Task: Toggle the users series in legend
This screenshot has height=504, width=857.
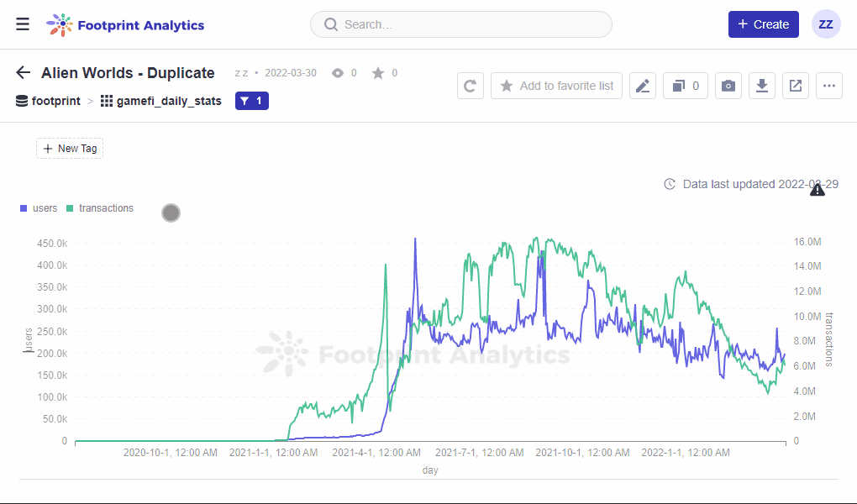Action: [x=39, y=208]
